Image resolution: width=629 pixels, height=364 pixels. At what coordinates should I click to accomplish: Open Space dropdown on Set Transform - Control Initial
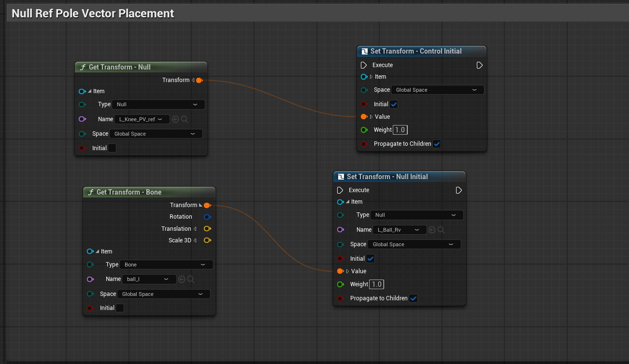point(438,90)
